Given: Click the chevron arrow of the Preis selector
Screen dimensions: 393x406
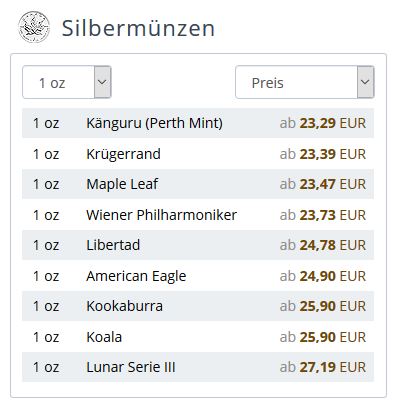Looking at the screenshot, I should [x=365, y=82].
